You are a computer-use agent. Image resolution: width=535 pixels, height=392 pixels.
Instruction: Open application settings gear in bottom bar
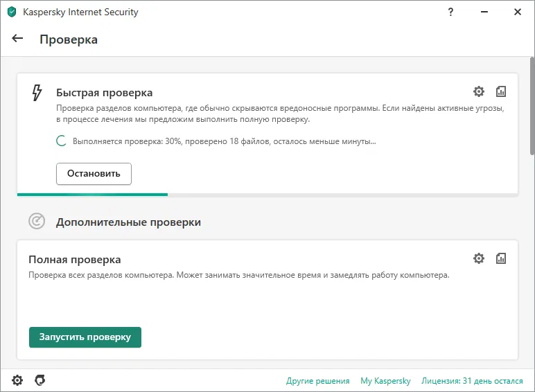tap(17, 380)
